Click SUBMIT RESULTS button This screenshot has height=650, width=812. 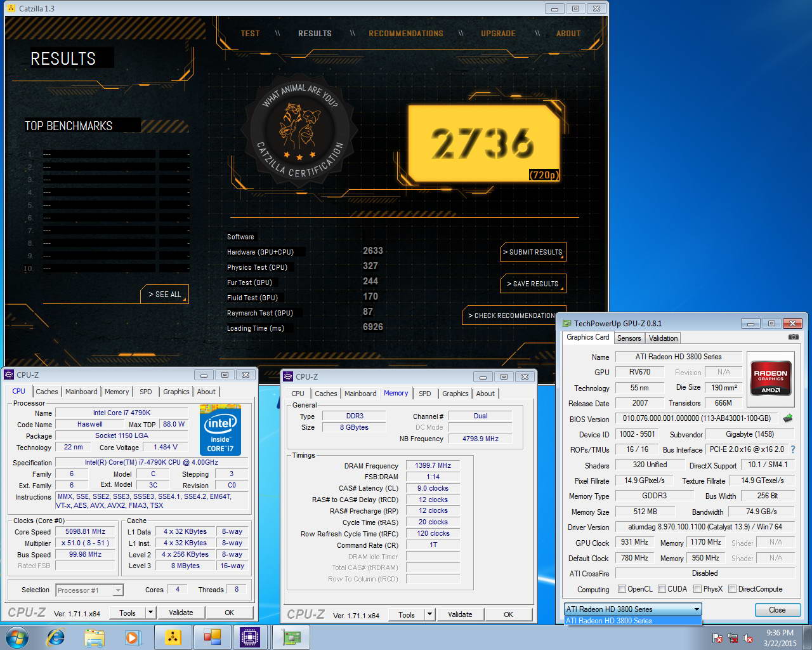click(533, 252)
